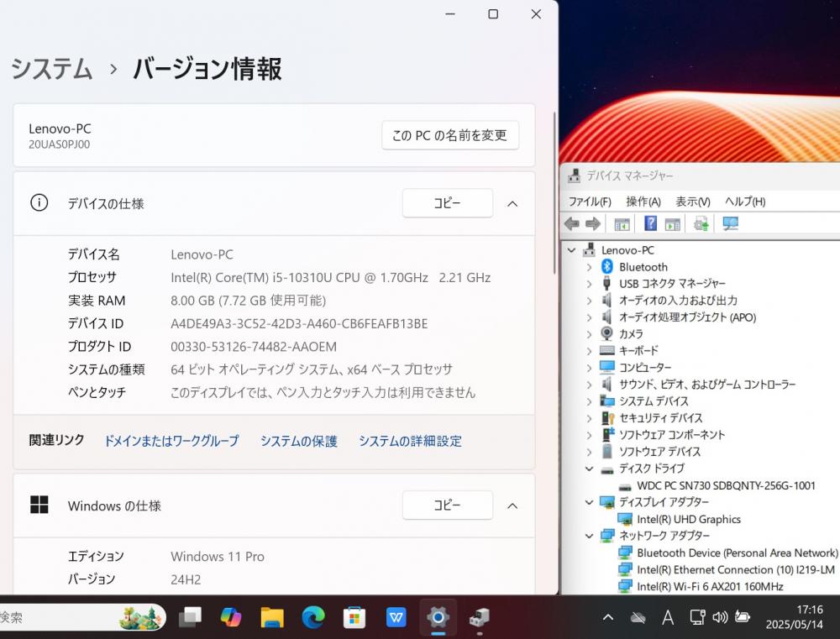Open the ファイル(F) menu

click(x=590, y=202)
